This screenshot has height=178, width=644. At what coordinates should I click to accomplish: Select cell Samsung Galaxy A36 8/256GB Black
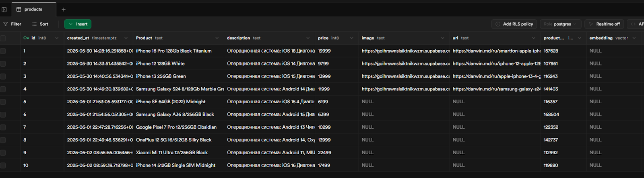click(x=179, y=115)
